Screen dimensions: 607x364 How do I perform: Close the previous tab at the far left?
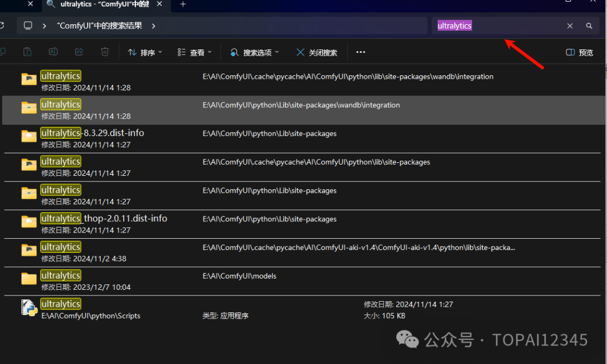tap(30, 4)
